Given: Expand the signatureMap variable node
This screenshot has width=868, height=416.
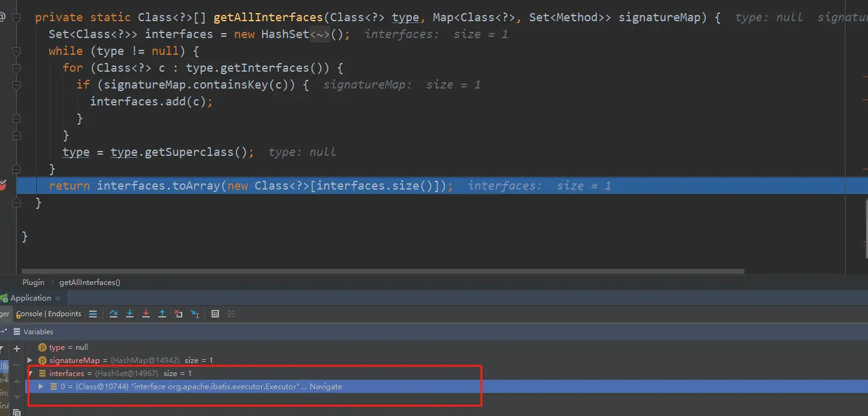Looking at the screenshot, I should (x=29, y=360).
